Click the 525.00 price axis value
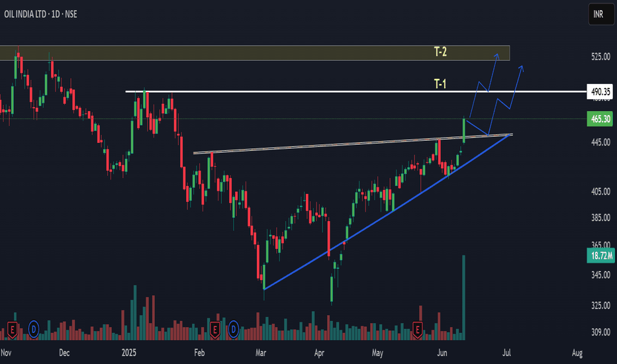 point(600,57)
